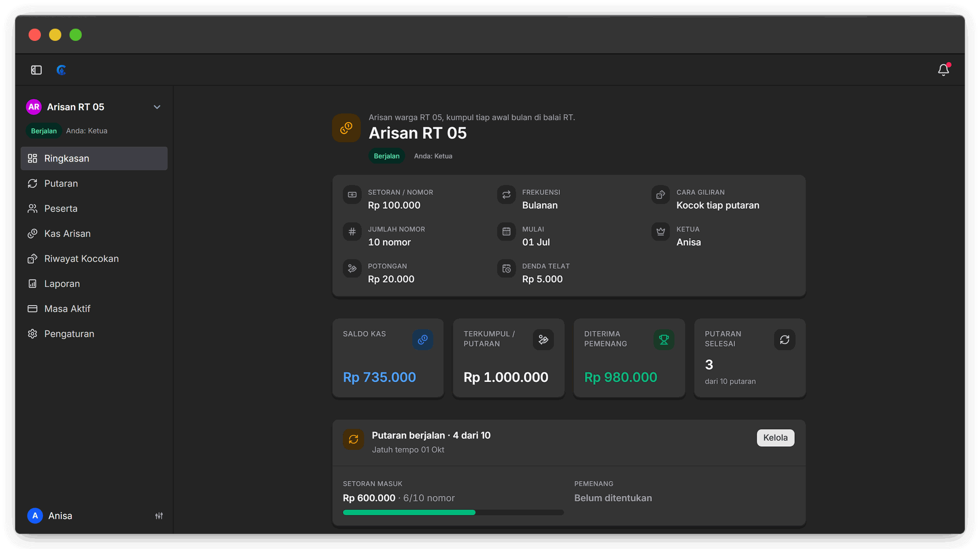
Task: Click the orange Putaran berjalan icon
Action: click(354, 439)
